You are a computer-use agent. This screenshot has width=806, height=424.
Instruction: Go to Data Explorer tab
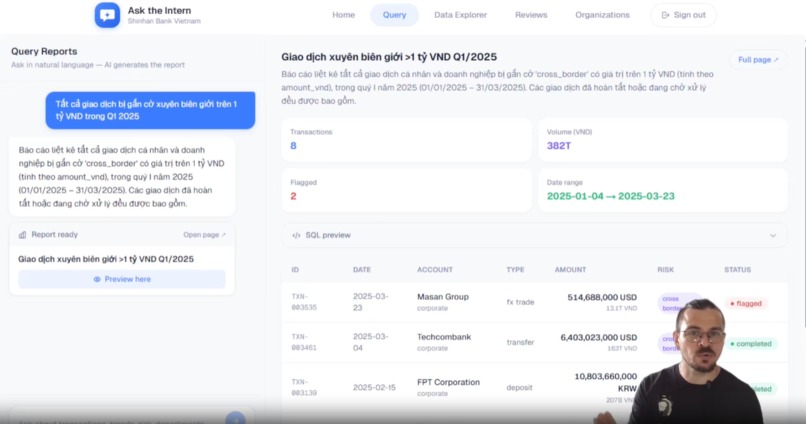tap(460, 15)
